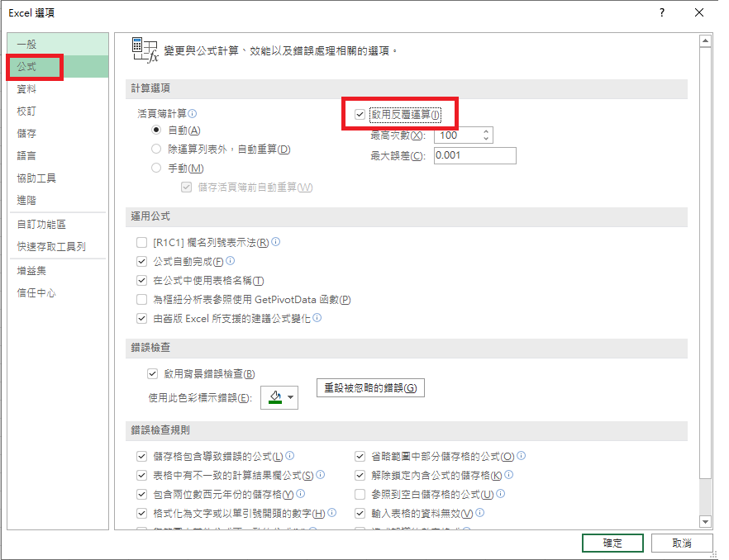Click the help question mark icon
This screenshot has height=560, width=729.
[x=662, y=12]
